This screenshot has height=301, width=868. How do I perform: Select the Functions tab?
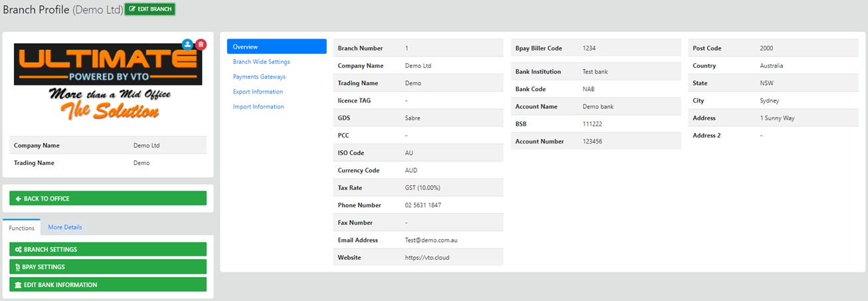click(22, 228)
